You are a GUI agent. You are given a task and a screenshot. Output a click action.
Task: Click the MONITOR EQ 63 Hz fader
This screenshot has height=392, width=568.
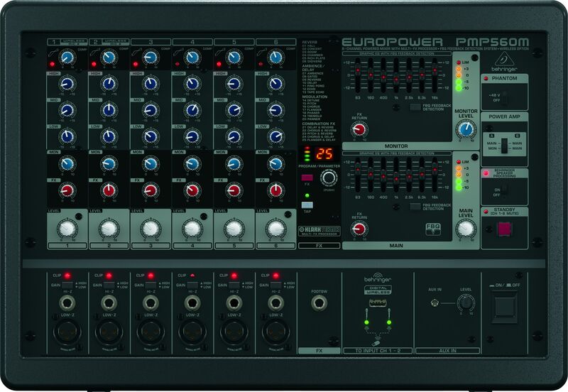(358, 70)
